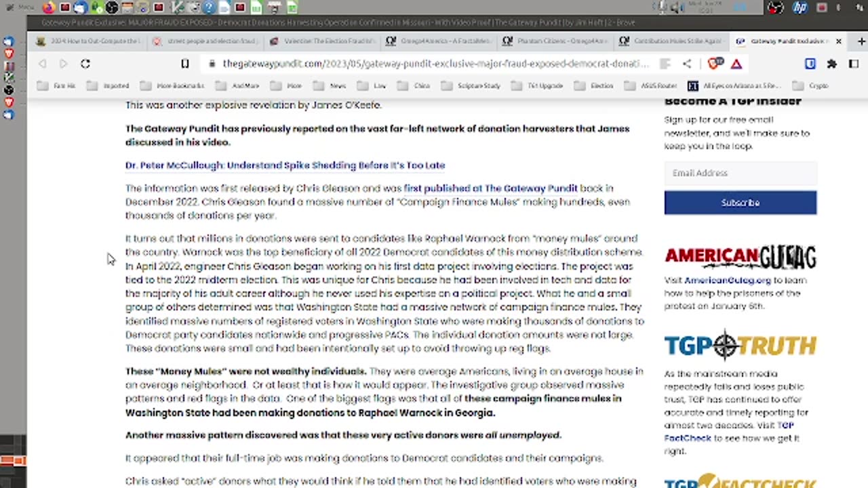Viewport: 868px width, 488px height.
Task: Click the share icon in the address bar
Action: tap(687, 64)
